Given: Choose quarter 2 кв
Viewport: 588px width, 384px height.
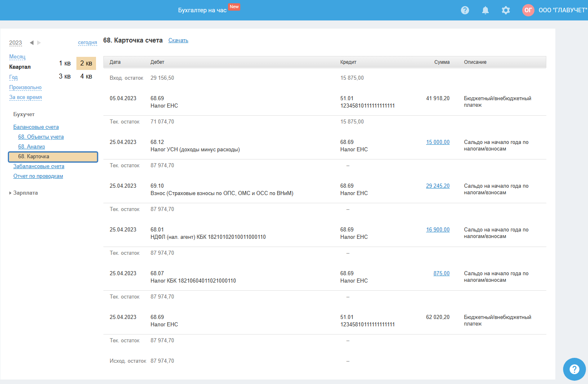Looking at the screenshot, I should (86, 63).
